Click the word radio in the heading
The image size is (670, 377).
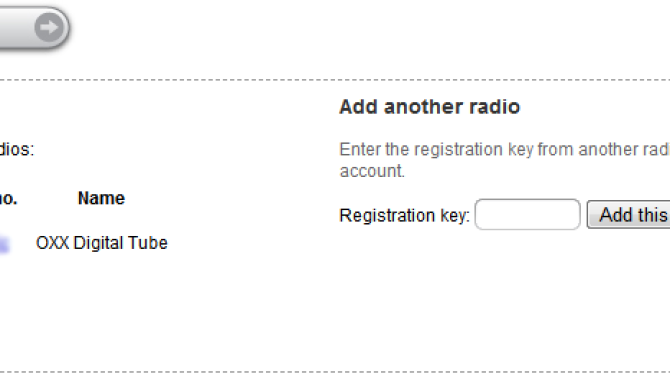[494, 106]
